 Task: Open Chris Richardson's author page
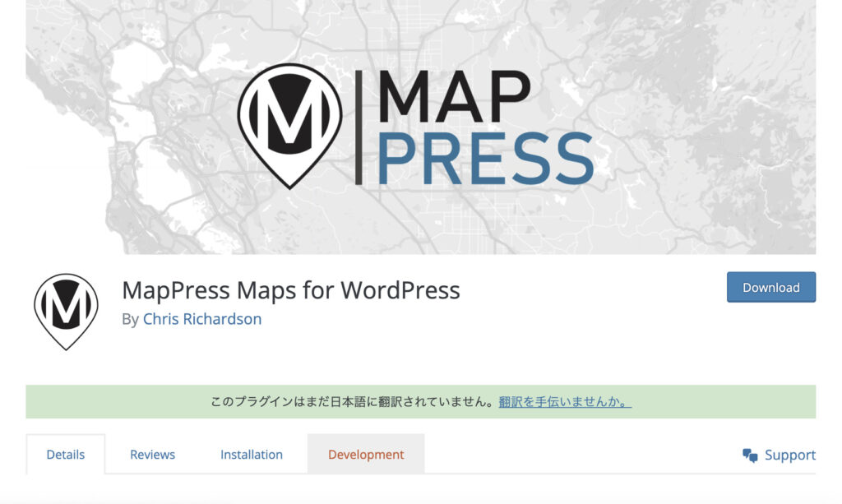coord(202,319)
